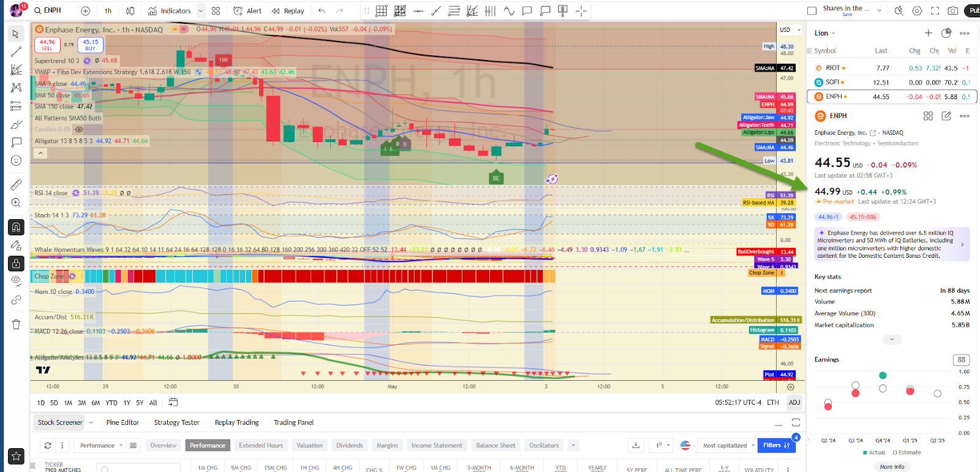Select the trend line favorite tool
Screen dimensions: 980x472
click(436, 11)
